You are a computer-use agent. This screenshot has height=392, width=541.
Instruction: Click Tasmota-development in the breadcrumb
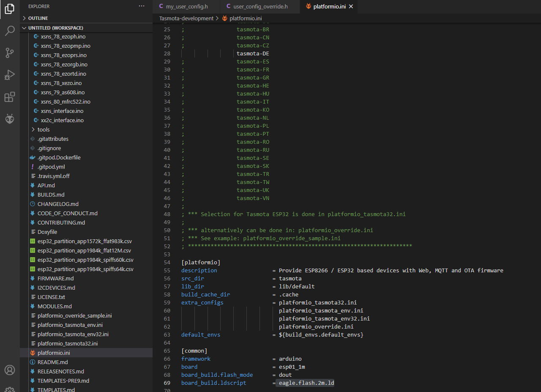click(x=186, y=18)
